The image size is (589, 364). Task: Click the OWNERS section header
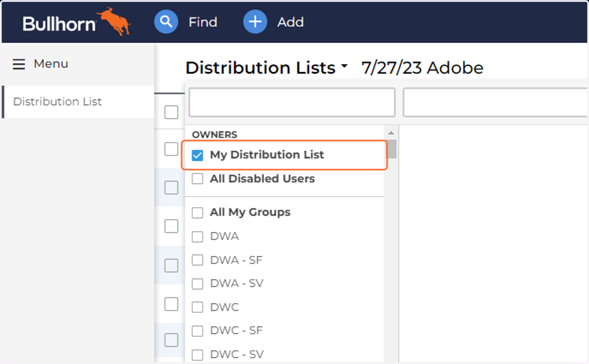214,134
